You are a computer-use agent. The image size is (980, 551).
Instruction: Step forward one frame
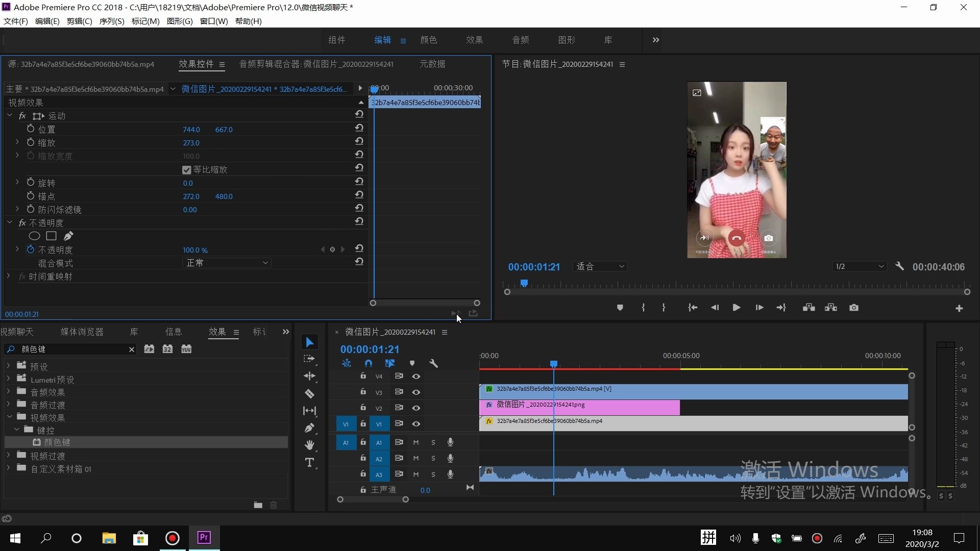759,308
